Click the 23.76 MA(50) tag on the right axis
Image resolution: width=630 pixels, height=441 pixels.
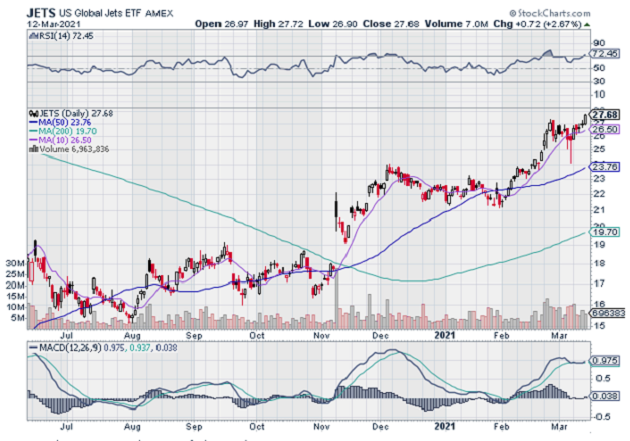(605, 167)
